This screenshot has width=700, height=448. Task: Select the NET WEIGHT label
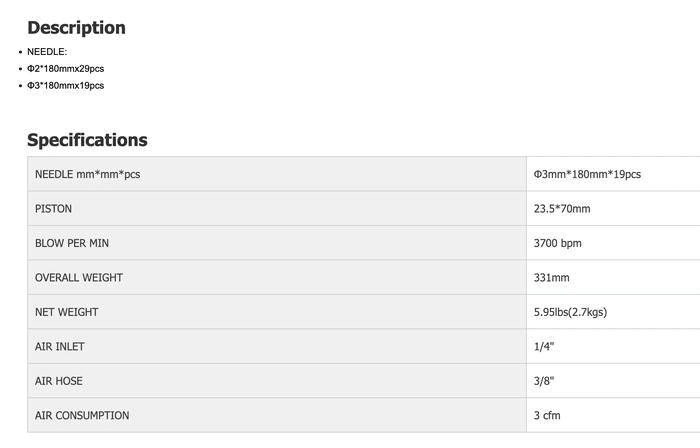pyautogui.click(x=67, y=312)
